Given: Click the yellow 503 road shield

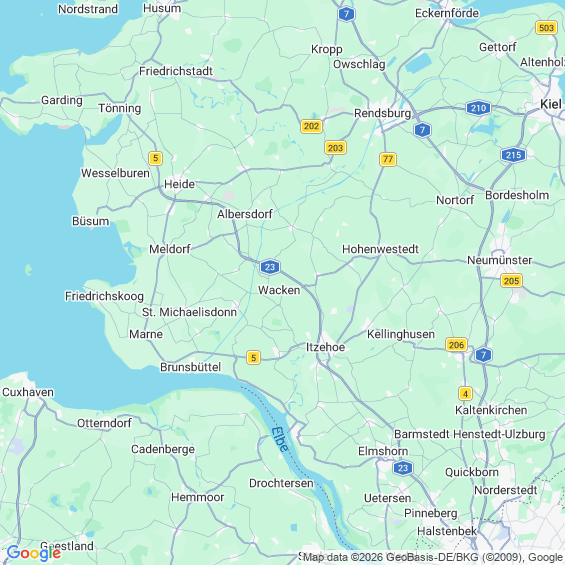Looking at the screenshot, I should coord(546,28).
